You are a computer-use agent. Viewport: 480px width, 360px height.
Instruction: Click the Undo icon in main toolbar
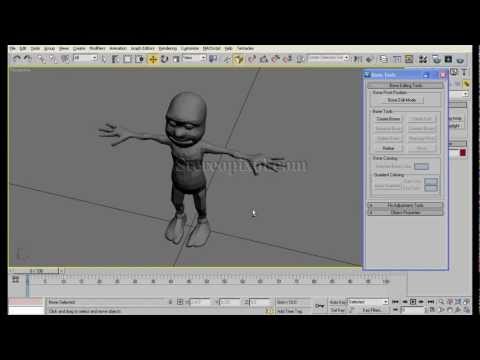[x=16, y=59]
